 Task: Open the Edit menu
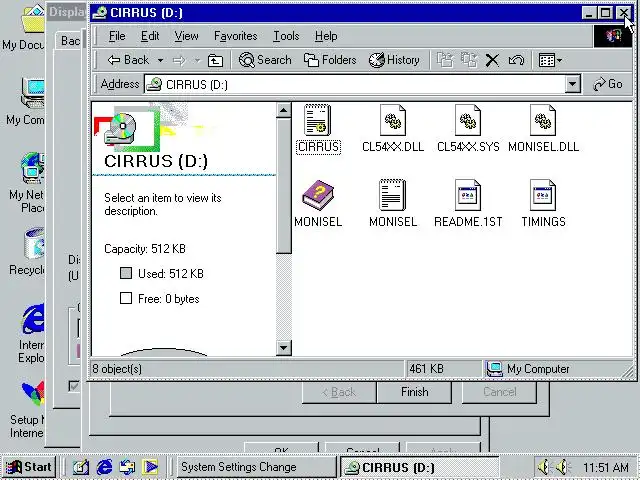pyautogui.click(x=150, y=36)
